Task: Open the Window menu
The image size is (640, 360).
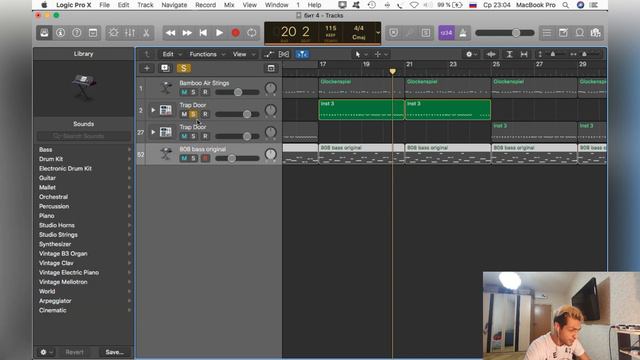Action: (x=277, y=5)
